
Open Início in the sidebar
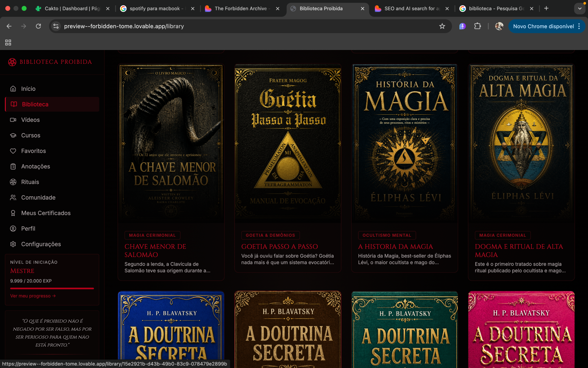pos(52,89)
